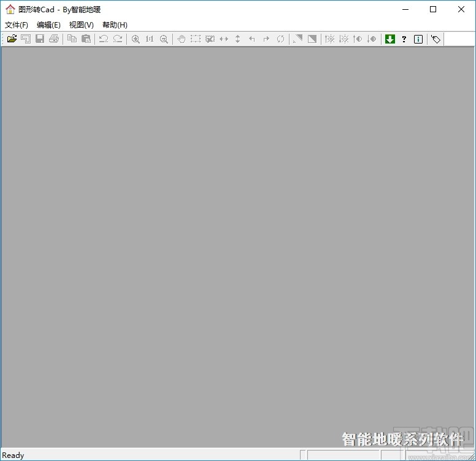
Task: Open the 编辑(E) menu
Action: pos(48,25)
